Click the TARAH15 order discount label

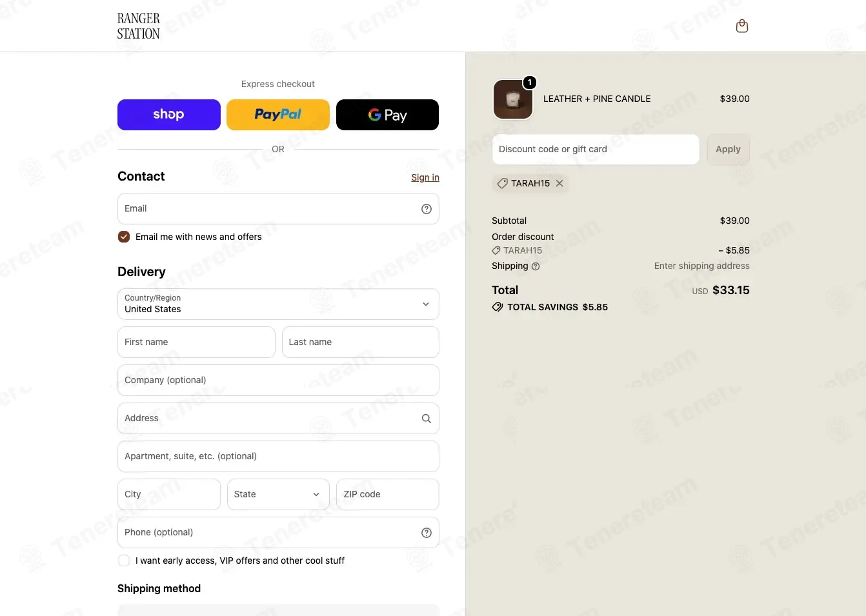[523, 250]
